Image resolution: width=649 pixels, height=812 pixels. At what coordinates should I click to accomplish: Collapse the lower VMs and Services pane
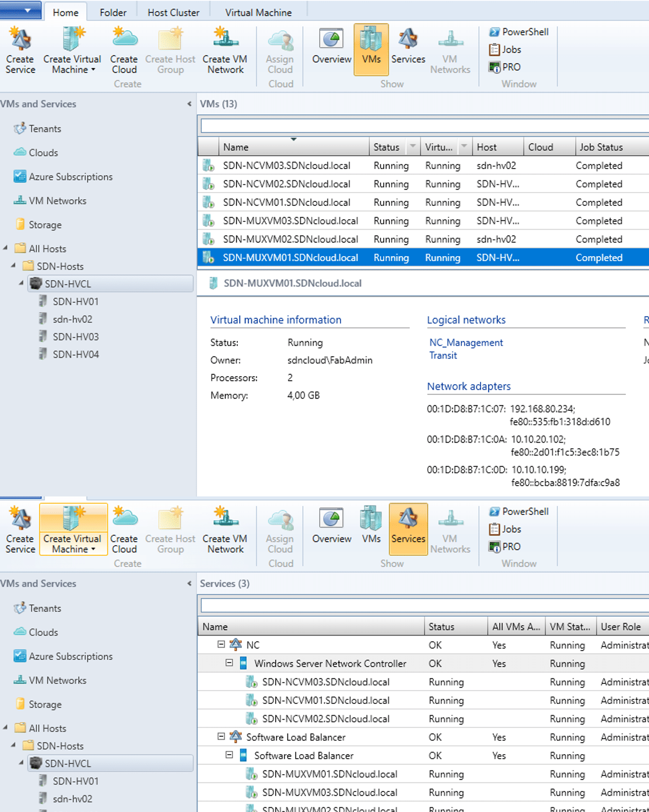(189, 584)
